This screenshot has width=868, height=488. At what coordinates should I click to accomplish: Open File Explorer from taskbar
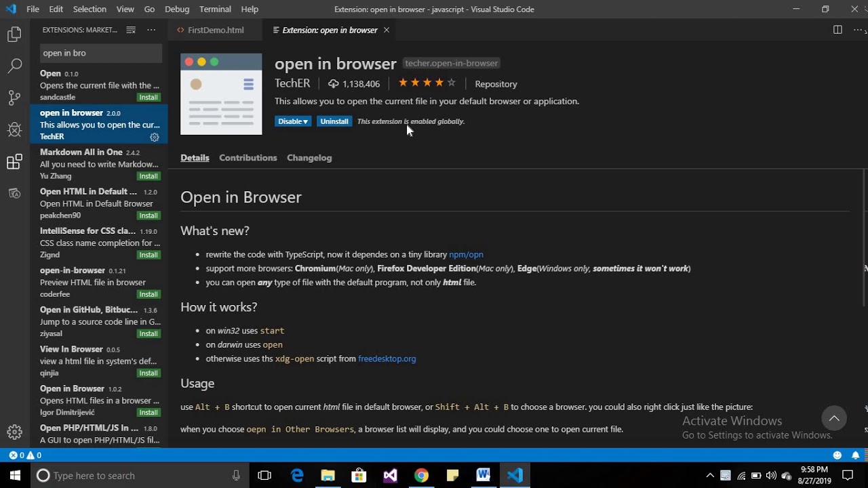pyautogui.click(x=328, y=475)
